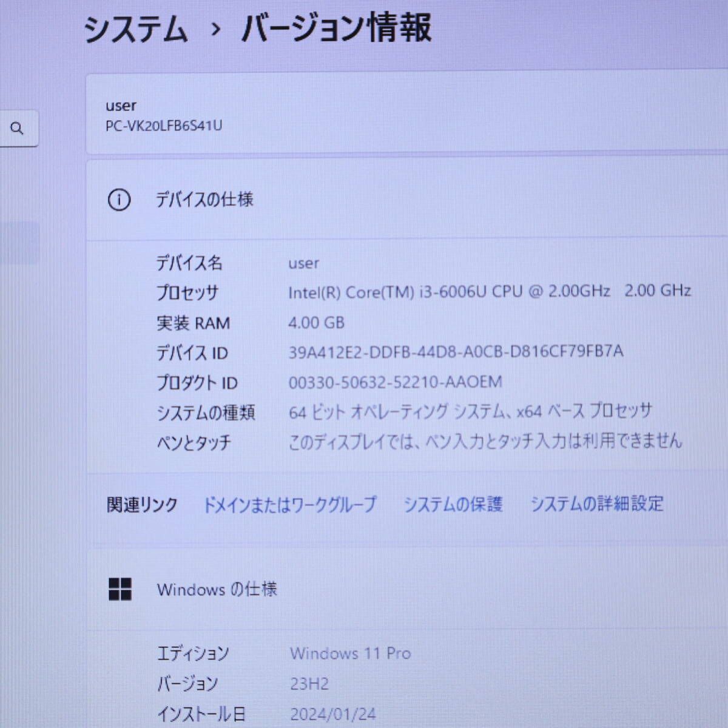728x728 pixels.
Task: Click the バージョン label
Action: point(187,684)
